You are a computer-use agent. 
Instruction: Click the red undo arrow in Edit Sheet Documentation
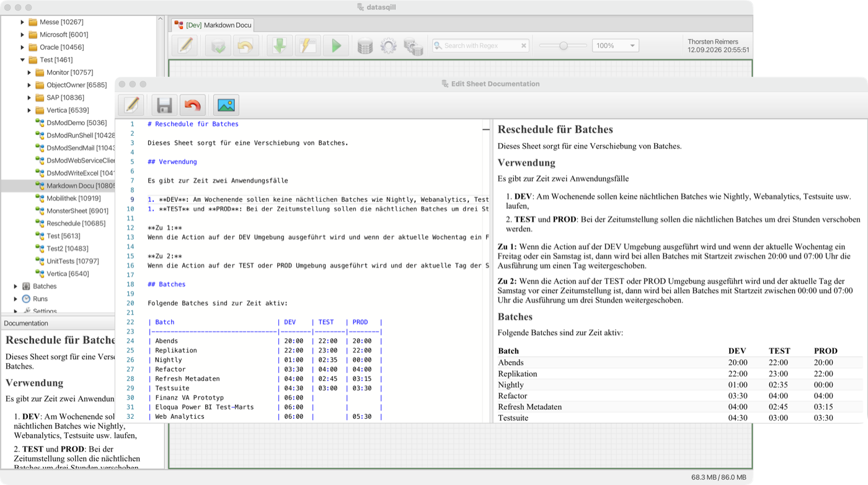tap(193, 105)
